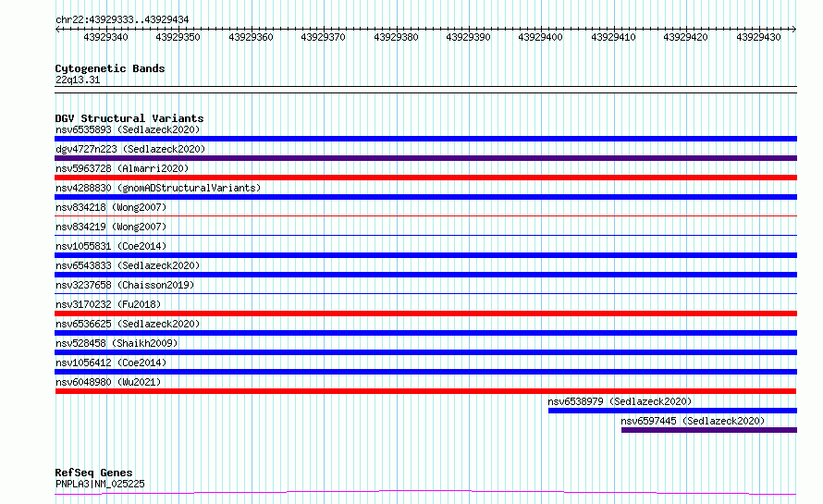Open the nsv5963728 (Almarri2020) variant label

coord(122,168)
